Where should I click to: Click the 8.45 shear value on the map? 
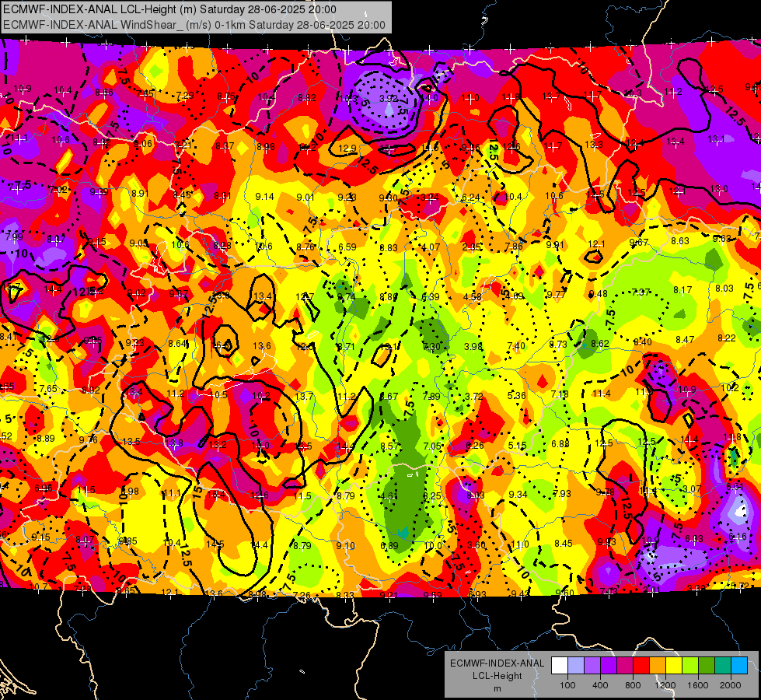(x=564, y=543)
